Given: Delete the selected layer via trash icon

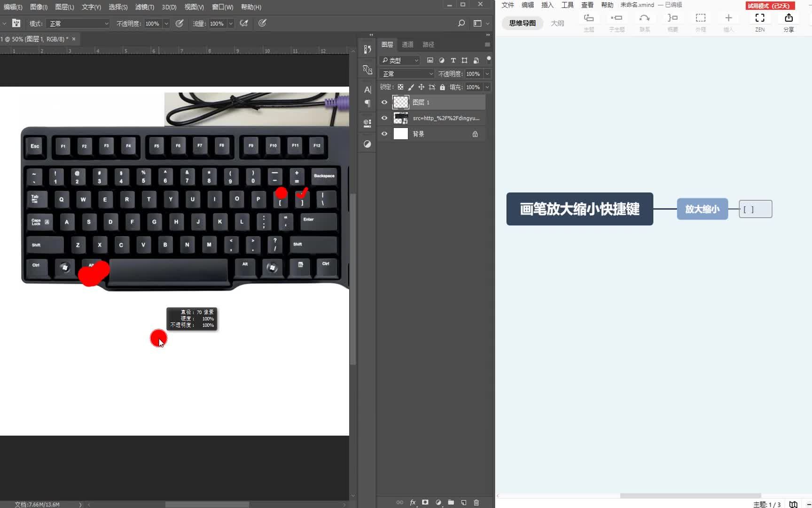Looking at the screenshot, I should (476, 502).
